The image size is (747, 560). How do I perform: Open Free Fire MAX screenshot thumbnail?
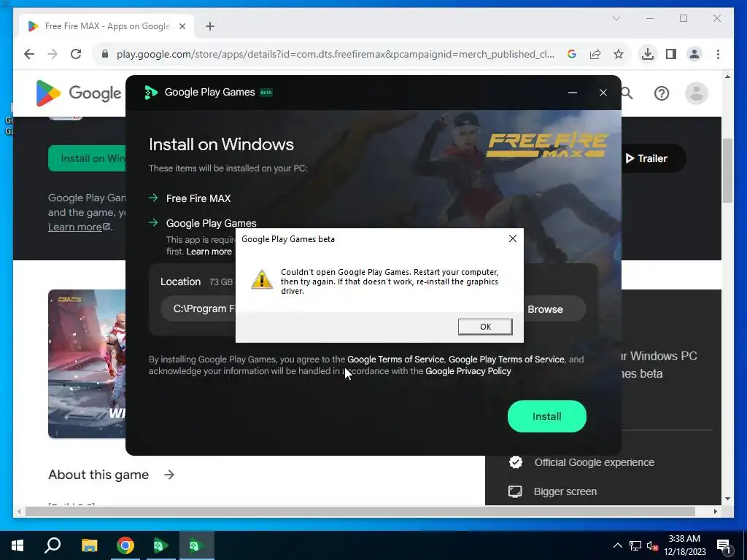[87, 364]
